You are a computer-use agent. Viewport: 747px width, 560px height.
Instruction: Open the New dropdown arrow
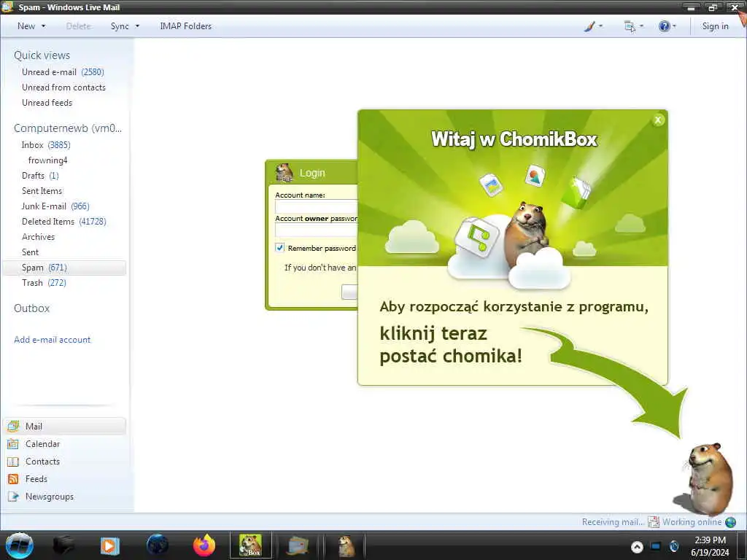(x=44, y=26)
